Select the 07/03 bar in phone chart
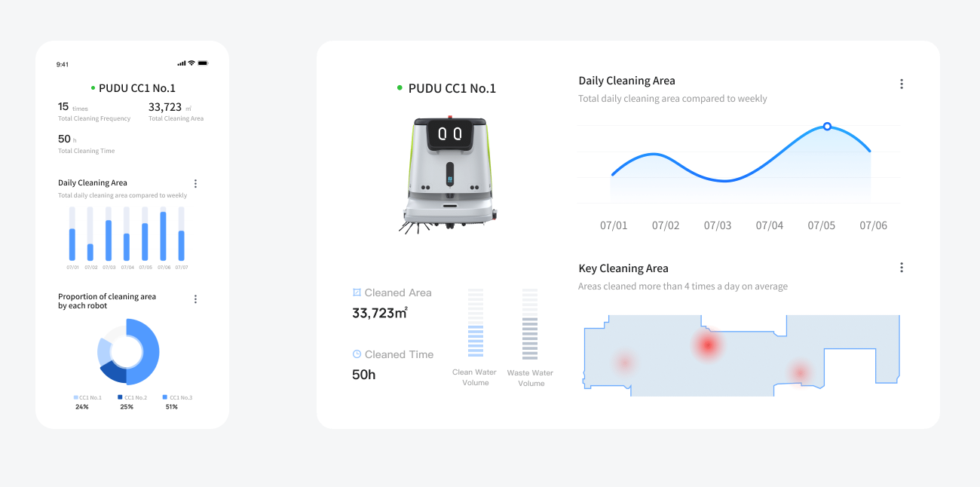Viewport: 980px width, 487px height. [x=109, y=234]
